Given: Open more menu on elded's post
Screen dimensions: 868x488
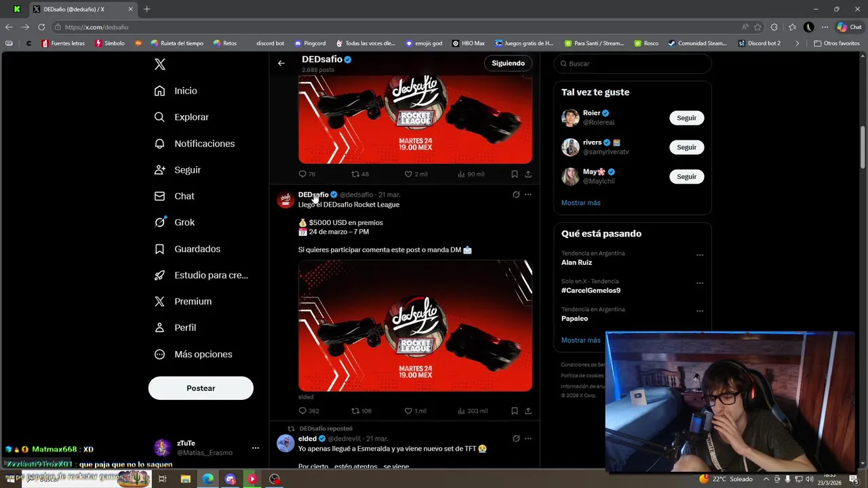Looking at the screenshot, I should (x=528, y=439).
